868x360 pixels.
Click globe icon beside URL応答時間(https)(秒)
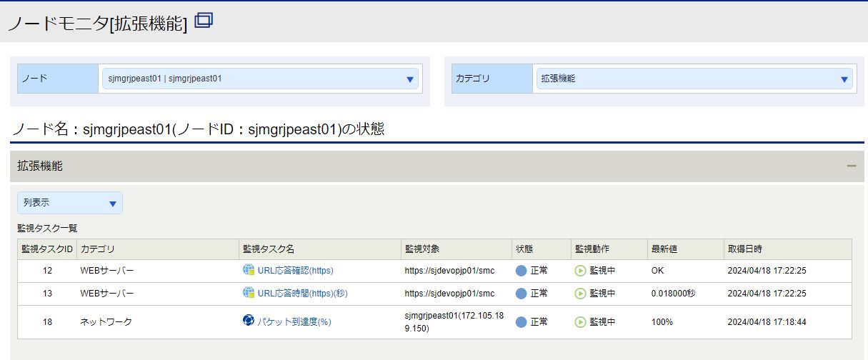tap(249, 293)
